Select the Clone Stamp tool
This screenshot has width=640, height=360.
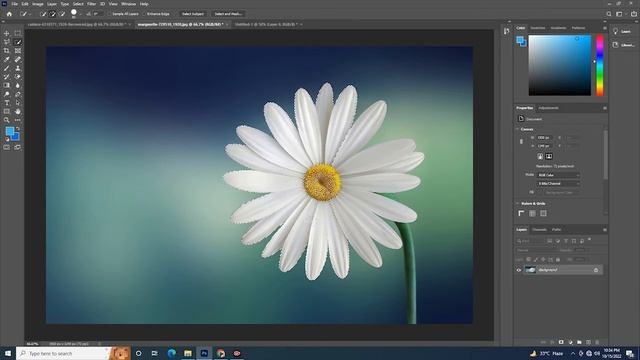(x=18, y=68)
